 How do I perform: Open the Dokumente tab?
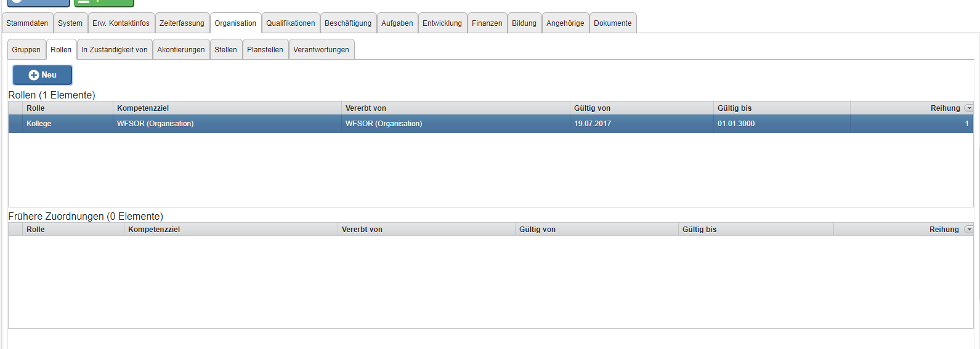(x=612, y=23)
